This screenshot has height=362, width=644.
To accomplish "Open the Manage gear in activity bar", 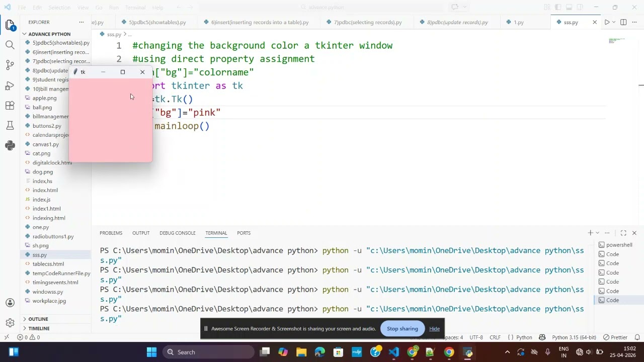I will tap(10, 323).
